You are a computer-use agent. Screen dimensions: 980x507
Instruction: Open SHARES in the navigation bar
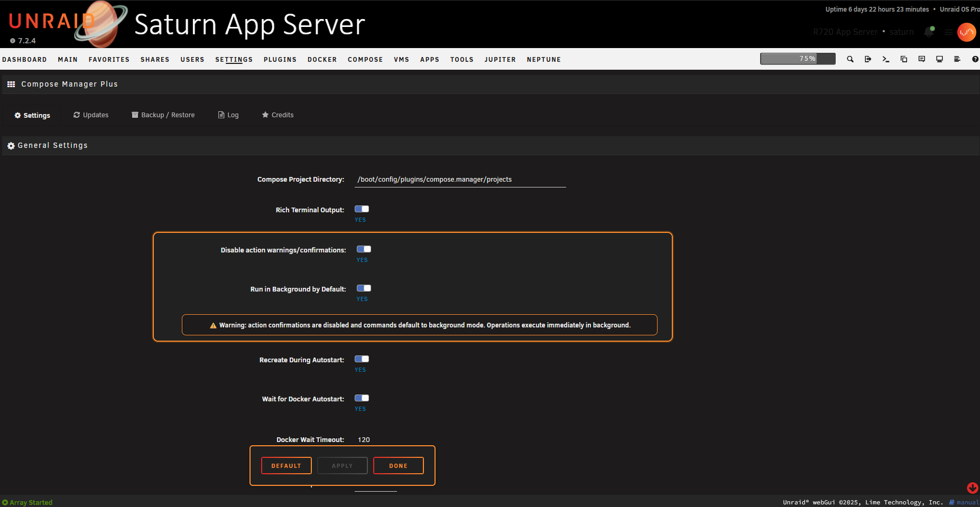[x=155, y=60]
